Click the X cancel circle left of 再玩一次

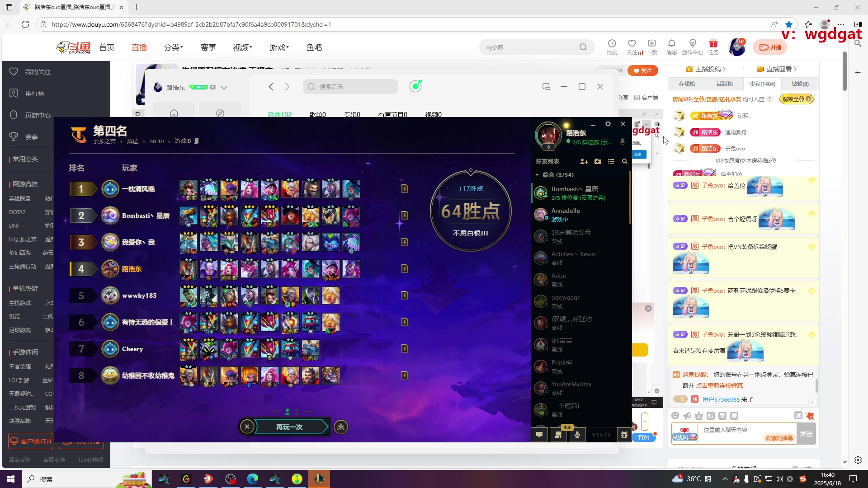pos(247,427)
